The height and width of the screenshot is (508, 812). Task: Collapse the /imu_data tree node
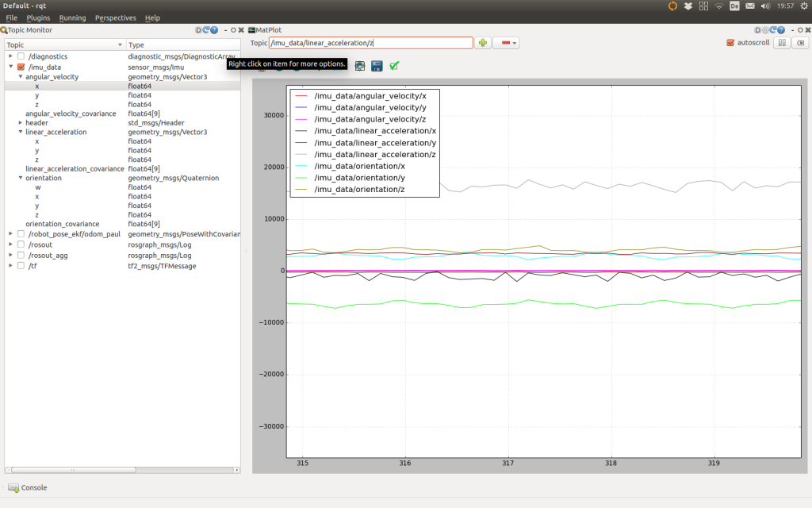(x=10, y=67)
